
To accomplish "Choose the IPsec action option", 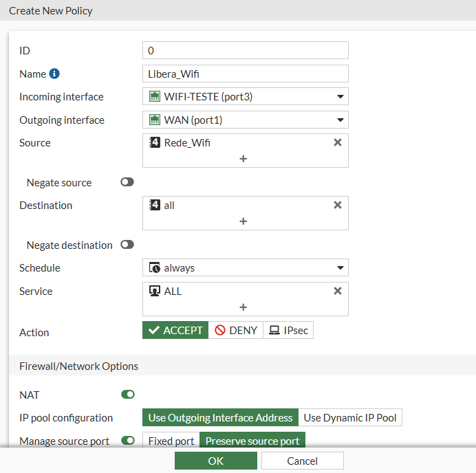I will point(288,331).
